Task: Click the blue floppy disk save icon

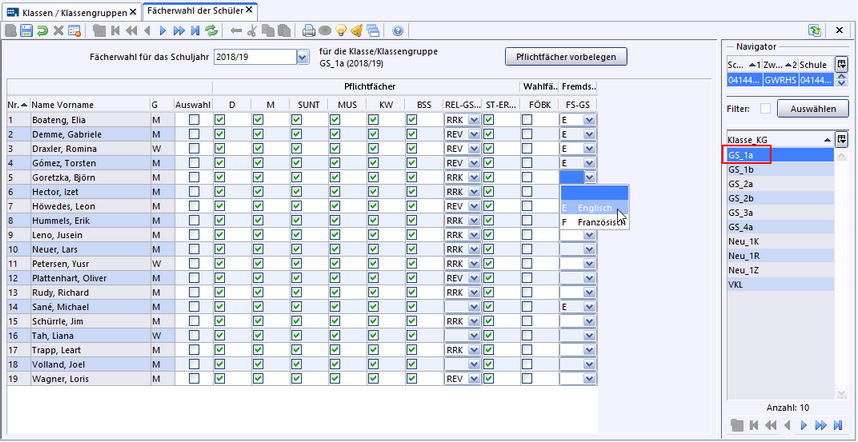Action: (27, 31)
